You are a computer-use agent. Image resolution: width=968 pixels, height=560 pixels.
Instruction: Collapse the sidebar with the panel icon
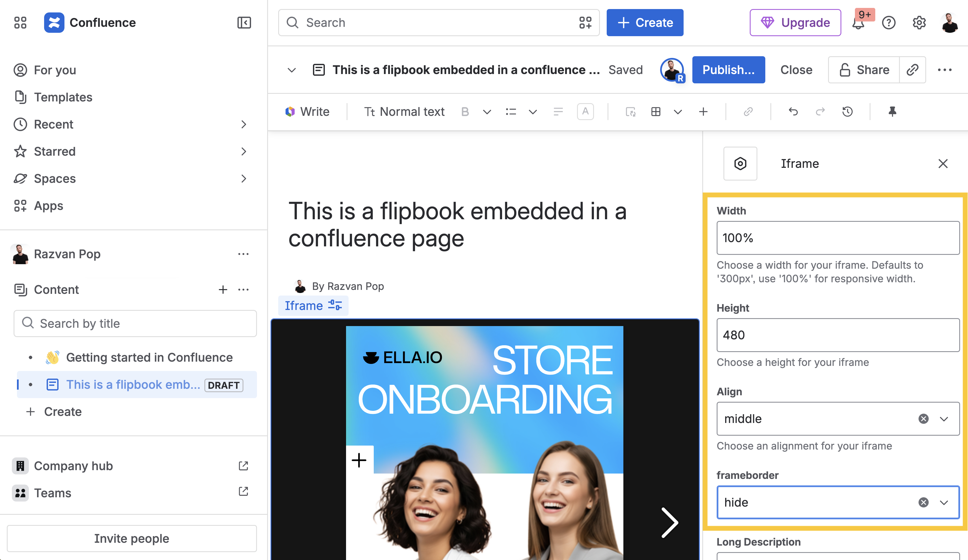pyautogui.click(x=244, y=23)
